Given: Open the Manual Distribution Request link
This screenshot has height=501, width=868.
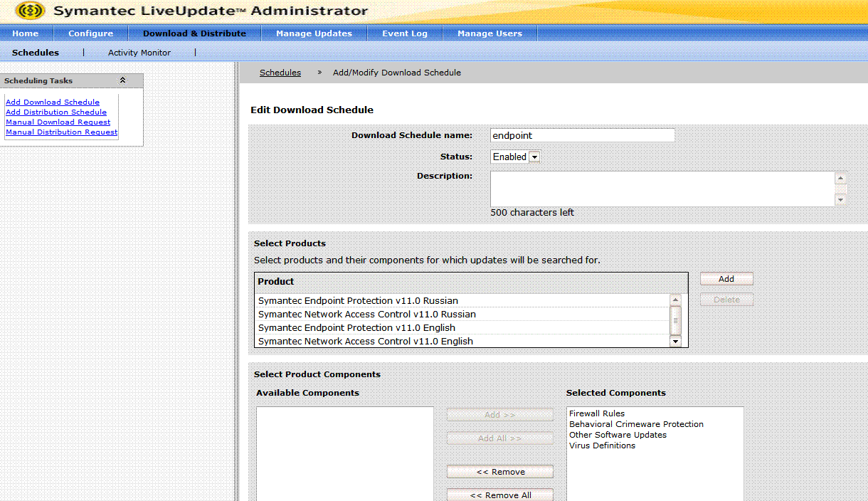Looking at the screenshot, I should (61, 132).
